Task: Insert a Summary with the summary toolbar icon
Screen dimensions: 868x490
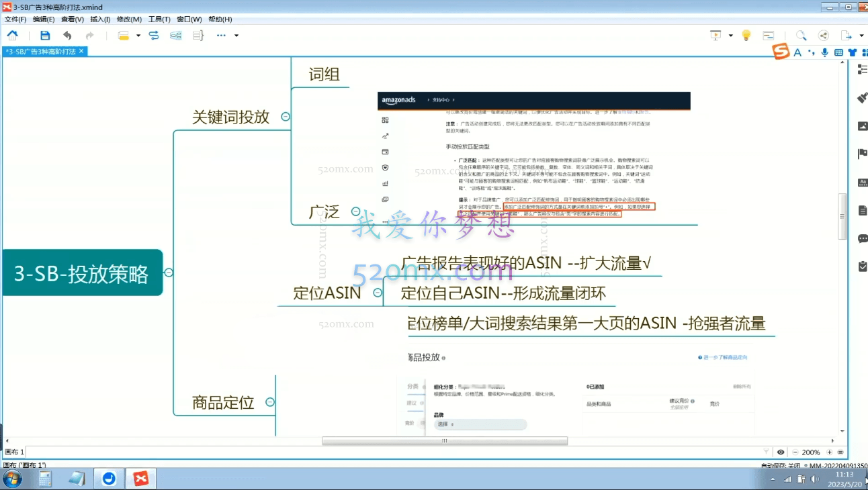Action: pos(197,35)
